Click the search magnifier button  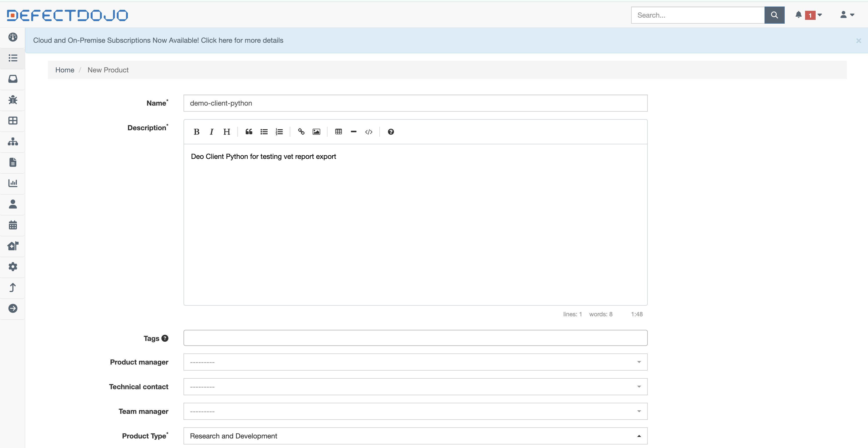[774, 15]
